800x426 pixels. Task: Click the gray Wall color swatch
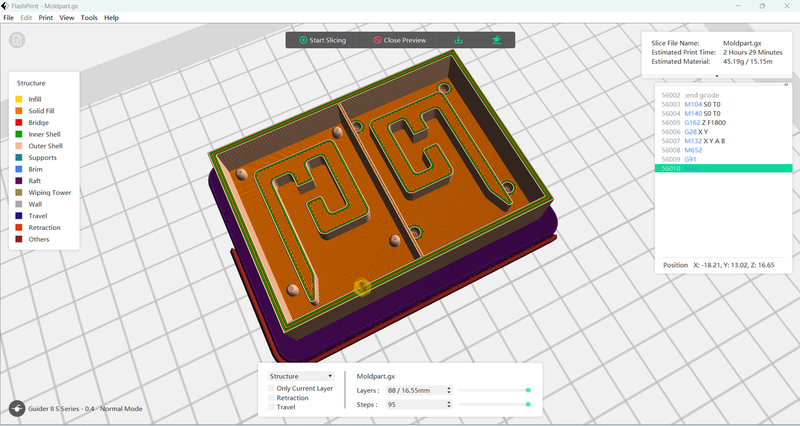tap(19, 204)
